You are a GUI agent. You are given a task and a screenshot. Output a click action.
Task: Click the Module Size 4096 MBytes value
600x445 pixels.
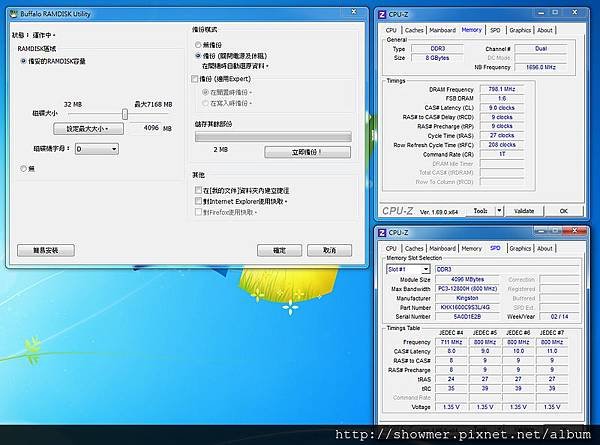[x=467, y=280]
